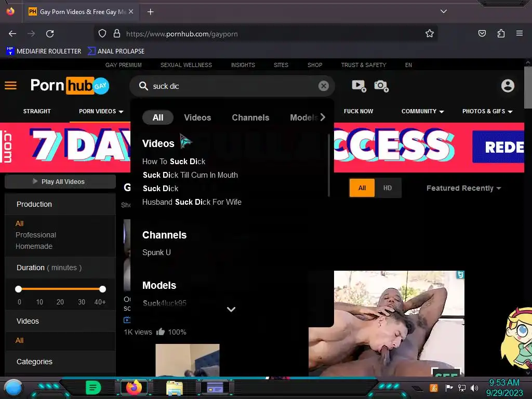Expand suggestions with the down chevron

tap(231, 309)
